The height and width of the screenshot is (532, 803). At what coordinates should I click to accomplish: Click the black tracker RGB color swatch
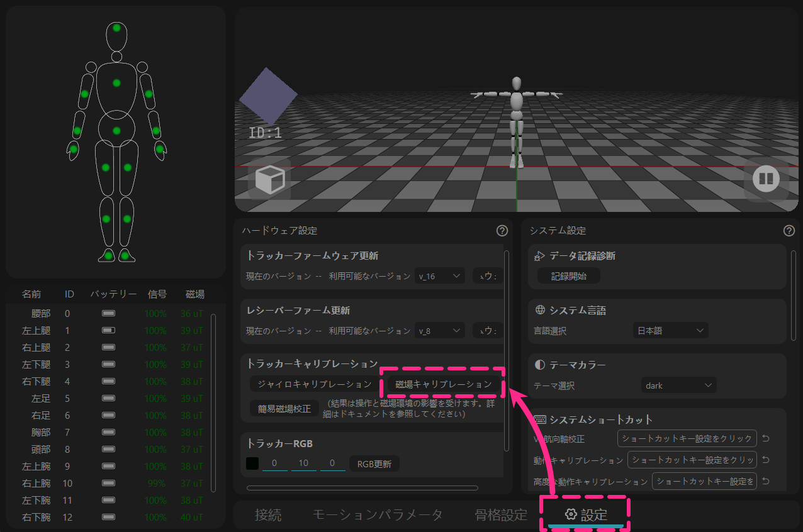pos(252,464)
